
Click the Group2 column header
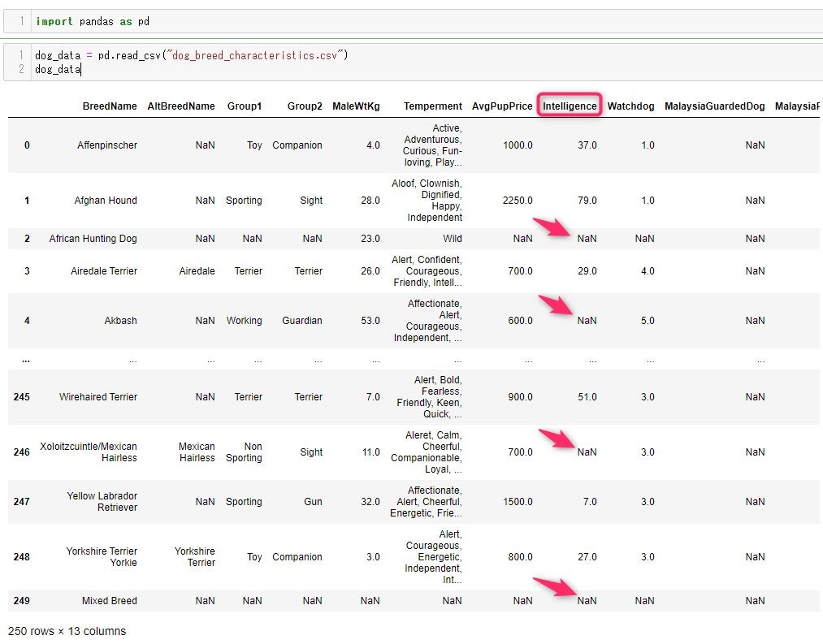coord(305,106)
